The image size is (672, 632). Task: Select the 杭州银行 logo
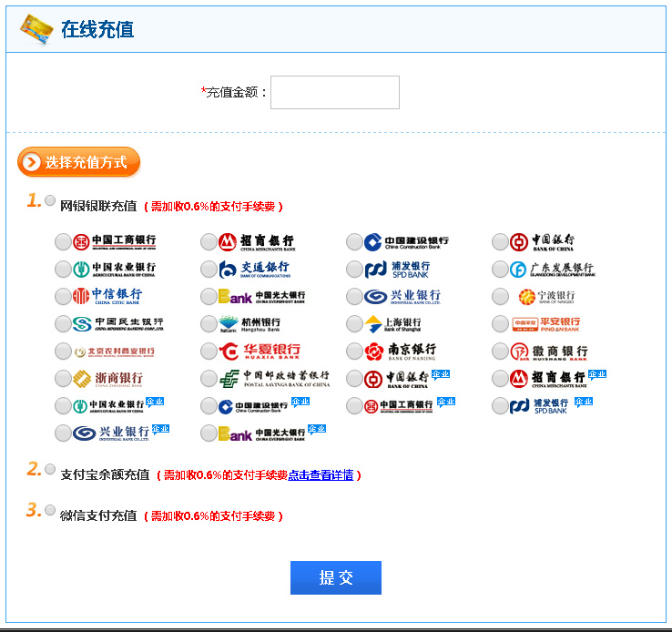coord(249,323)
